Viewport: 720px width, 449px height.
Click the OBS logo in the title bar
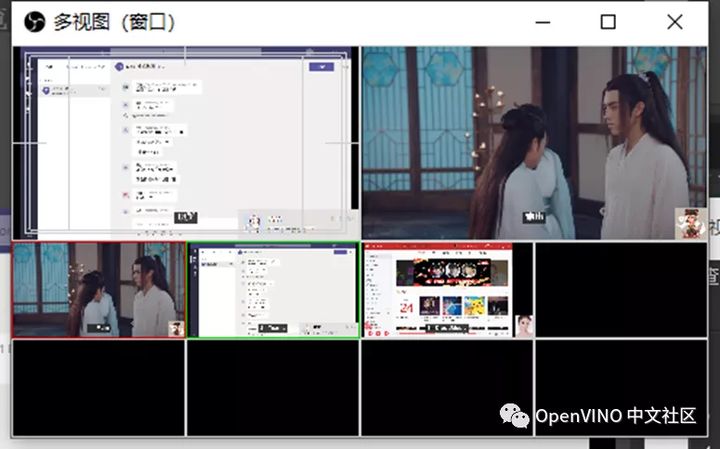click(34, 22)
